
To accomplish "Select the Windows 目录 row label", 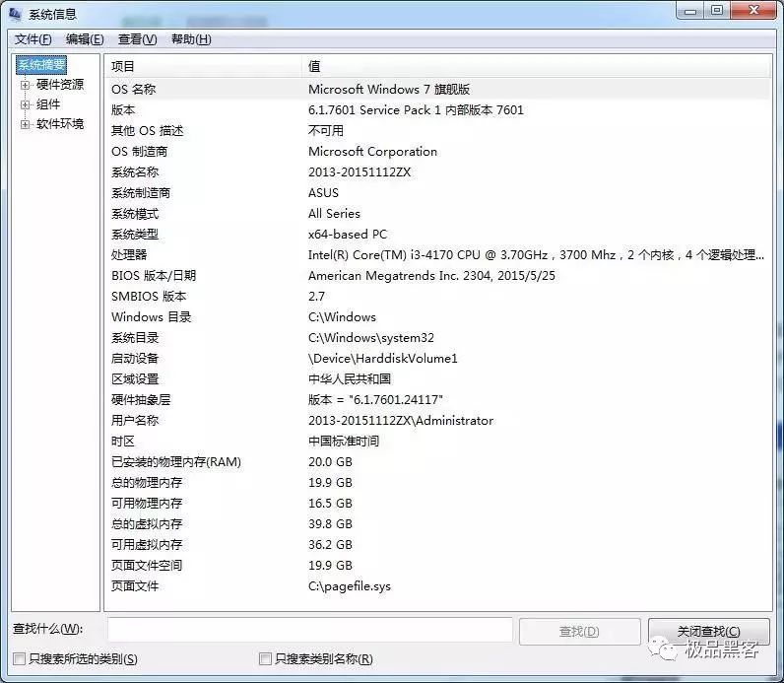I will pyautogui.click(x=152, y=316).
